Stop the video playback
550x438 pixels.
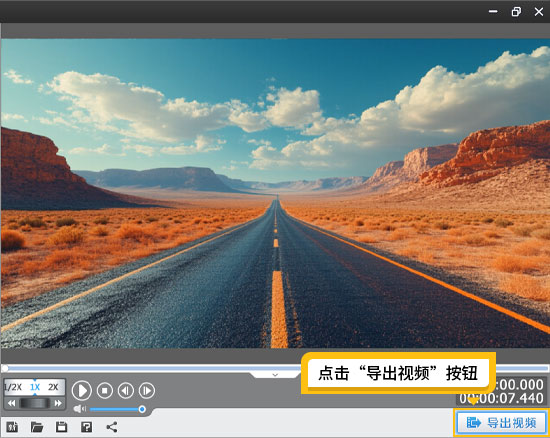coord(105,390)
